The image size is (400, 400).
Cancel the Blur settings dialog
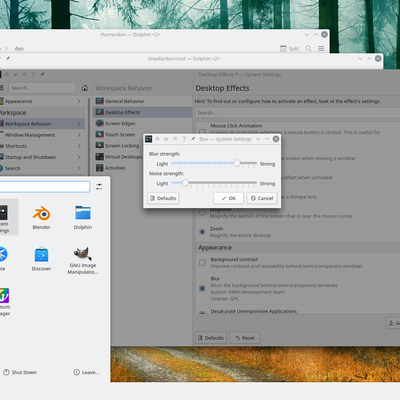[x=262, y=198]
